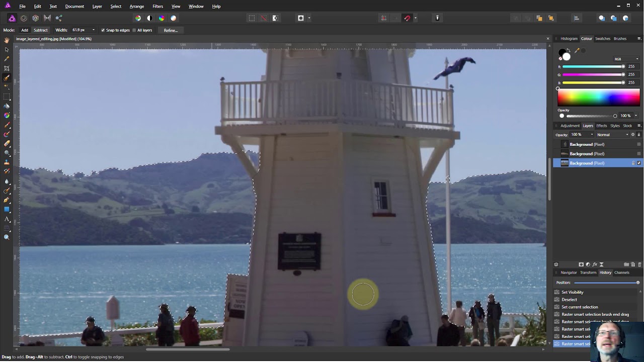
Task: Apply Auto Colours
Action: click(x=162, y=18)
